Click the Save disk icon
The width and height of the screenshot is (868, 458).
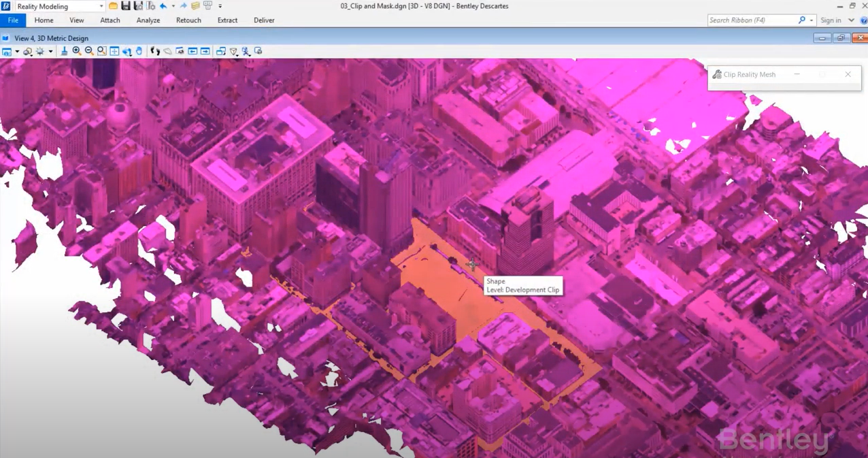tap(126, 6)
